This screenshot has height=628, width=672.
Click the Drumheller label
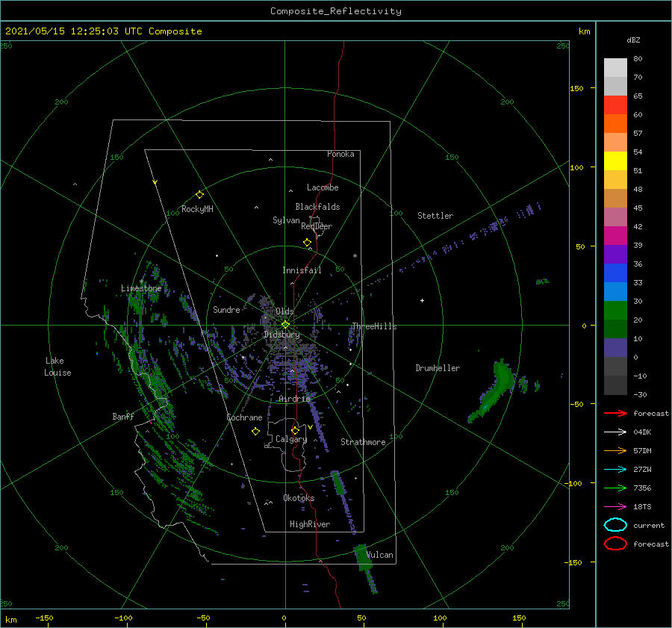(438, 368)
